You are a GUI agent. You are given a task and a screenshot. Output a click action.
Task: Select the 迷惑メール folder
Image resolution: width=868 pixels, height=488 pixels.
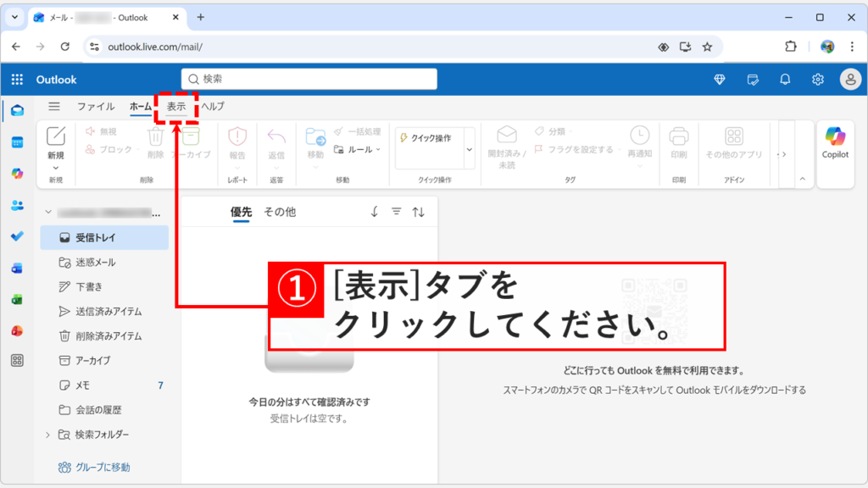point(96,263)
